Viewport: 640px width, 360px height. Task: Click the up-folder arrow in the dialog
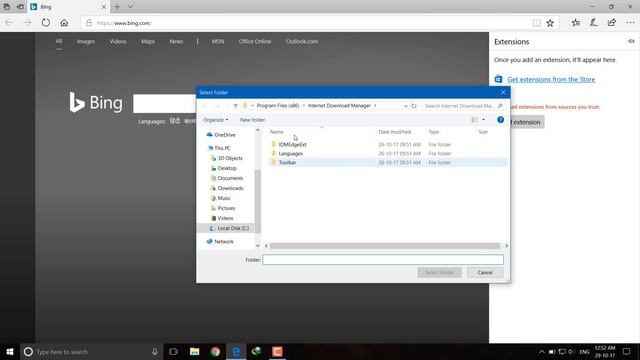click(236, 106)
